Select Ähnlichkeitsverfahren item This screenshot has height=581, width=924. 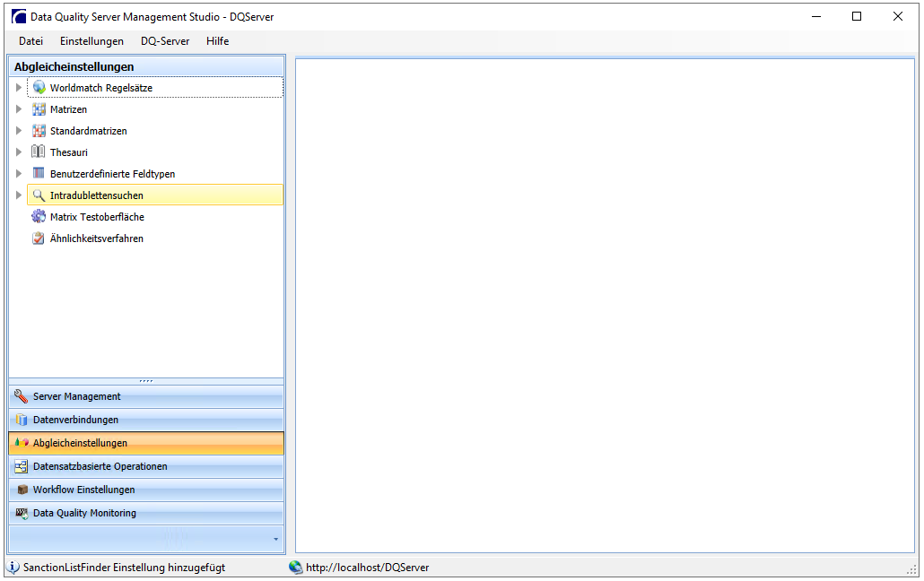click(x=97, y=238)
